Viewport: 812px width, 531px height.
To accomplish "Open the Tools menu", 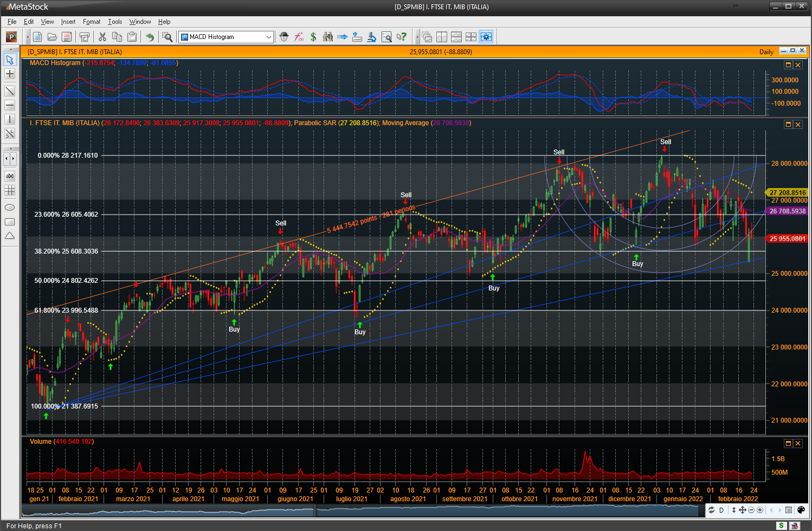I will (115, 22).
